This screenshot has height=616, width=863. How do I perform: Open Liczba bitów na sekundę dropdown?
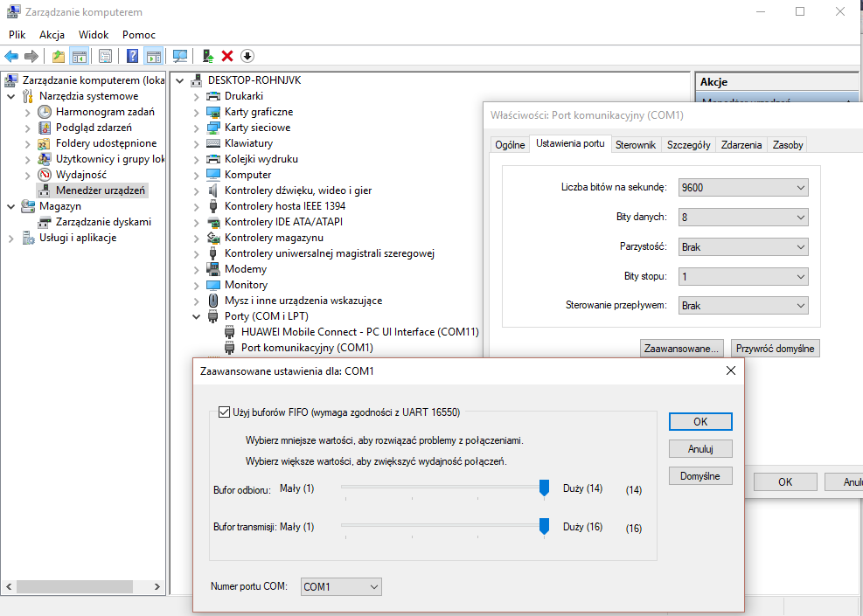point(743,188)
